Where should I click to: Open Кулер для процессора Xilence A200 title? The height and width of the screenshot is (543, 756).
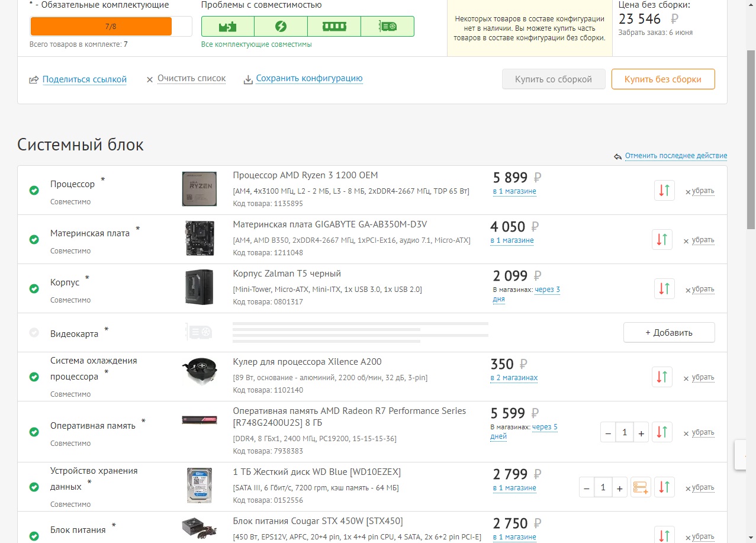[307, 362]
